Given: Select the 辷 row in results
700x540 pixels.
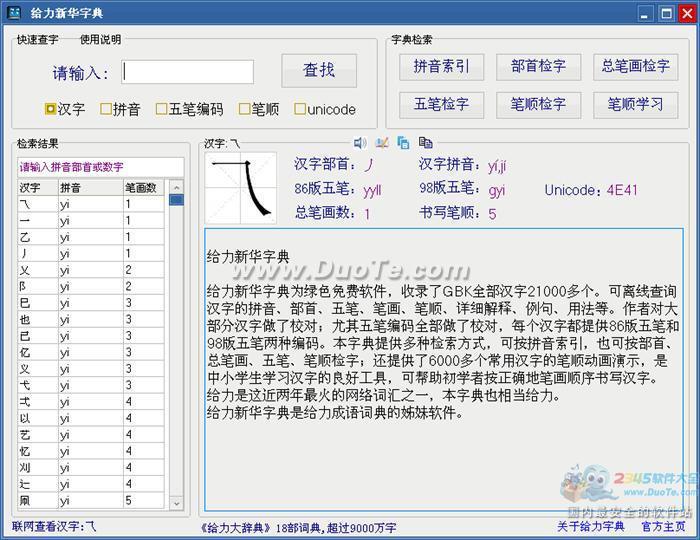Looking at the screenshot, I should [x=91, y=485].
